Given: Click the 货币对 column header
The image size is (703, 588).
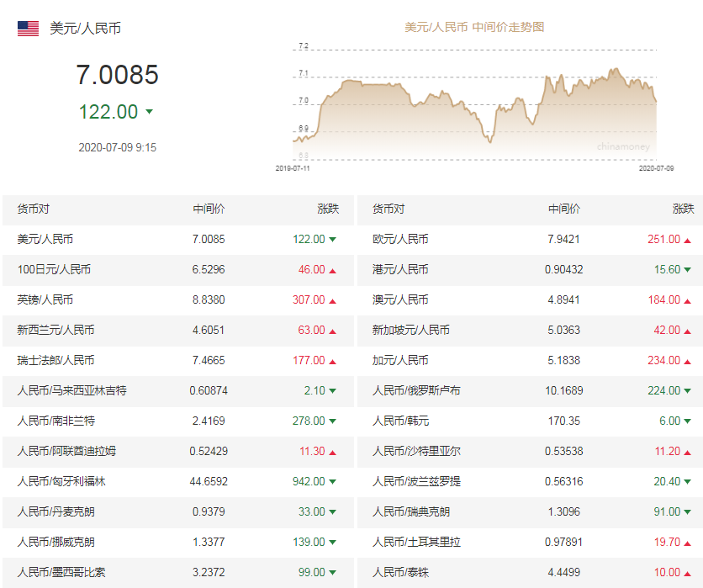Looking at the screenshot, I should [32, 209].
